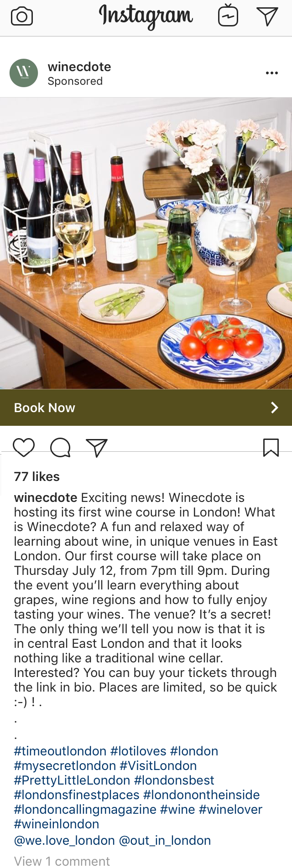The height and width of the screenshot is (868, 292).
Task: Open the sponsored wine table photo
Action: coord(146,243)
